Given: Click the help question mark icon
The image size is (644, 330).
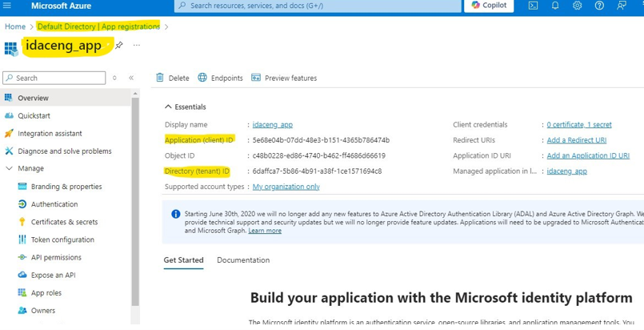Looking at the screenshot, I should tap(599, 6).
